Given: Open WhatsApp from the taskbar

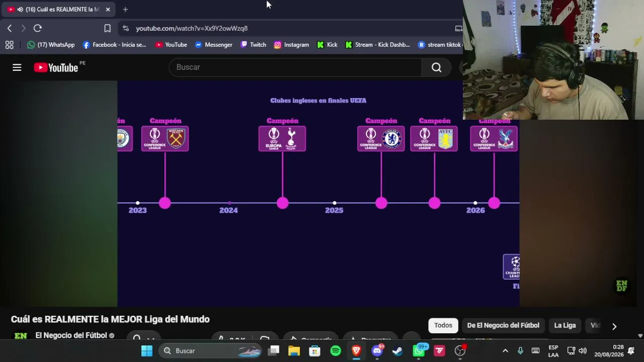Looking at the screenshot, I should [x=419, y=351].
